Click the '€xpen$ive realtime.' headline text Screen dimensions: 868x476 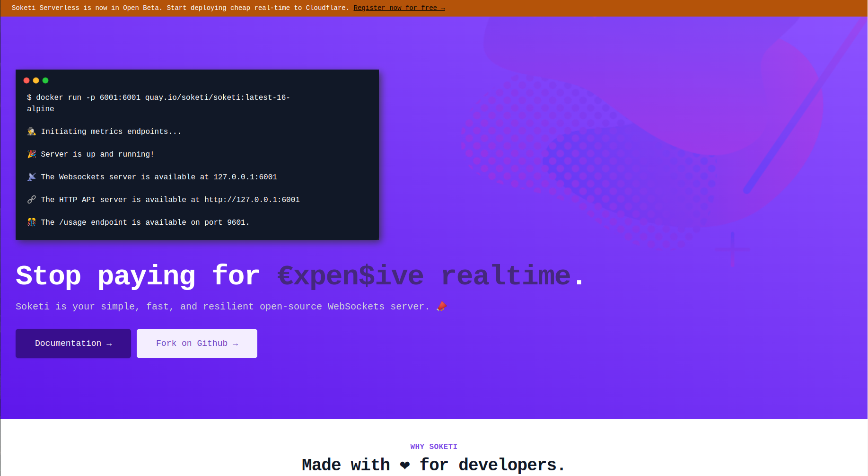[431, 276]
